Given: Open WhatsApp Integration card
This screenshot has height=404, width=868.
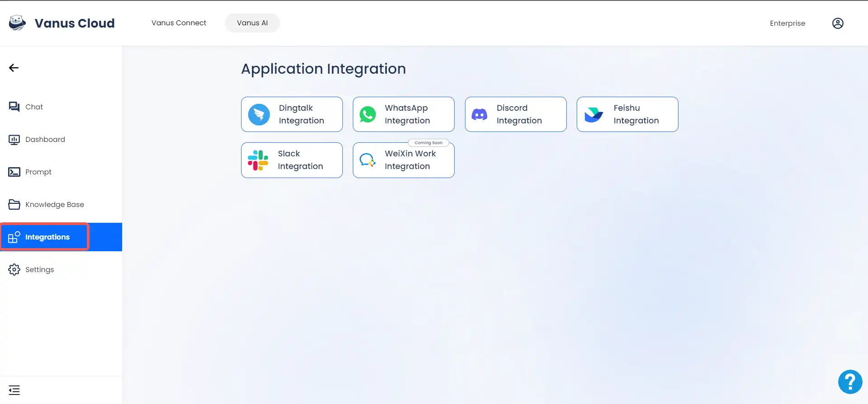Looking at the screenshot, I should coord(403,114).
